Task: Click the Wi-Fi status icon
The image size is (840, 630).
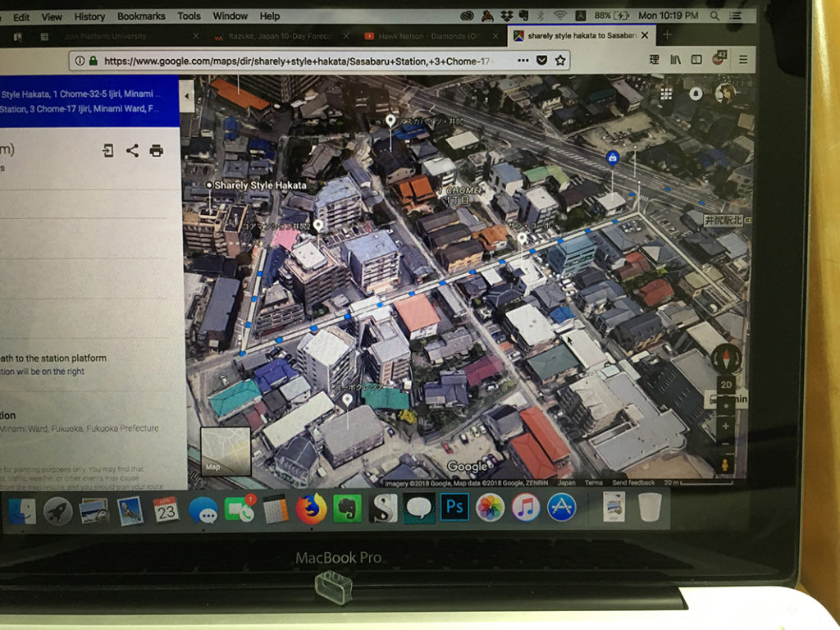Action: pyautogui.click(x=559, y=16)
